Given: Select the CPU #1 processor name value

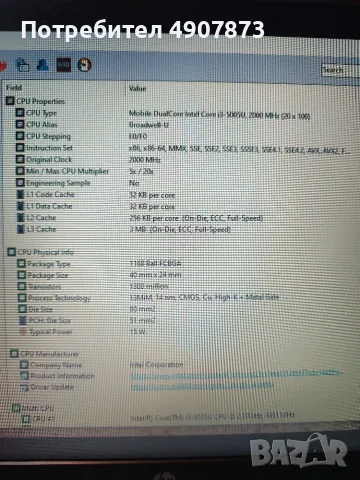Looking at the screenshot, I should click(212, 416).
